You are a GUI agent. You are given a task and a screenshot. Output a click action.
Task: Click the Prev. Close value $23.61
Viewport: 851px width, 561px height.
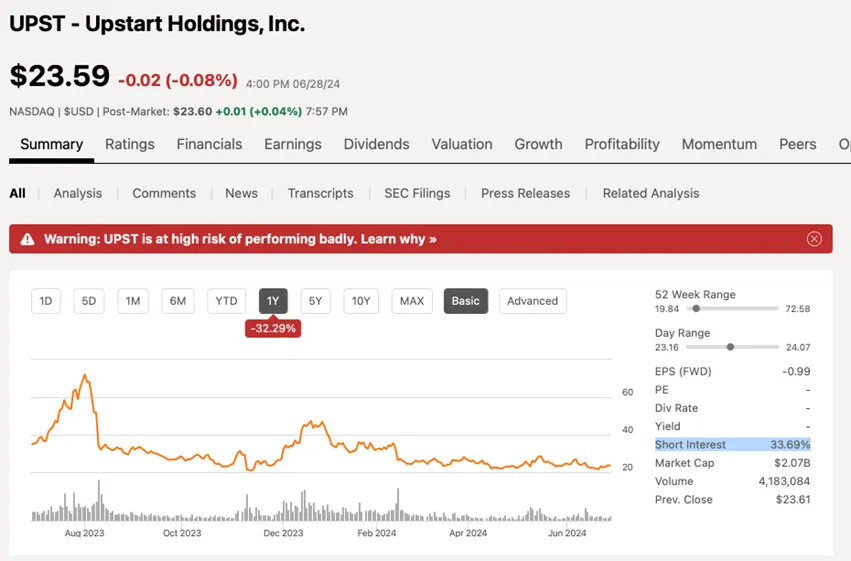click(x=793, y=500)
